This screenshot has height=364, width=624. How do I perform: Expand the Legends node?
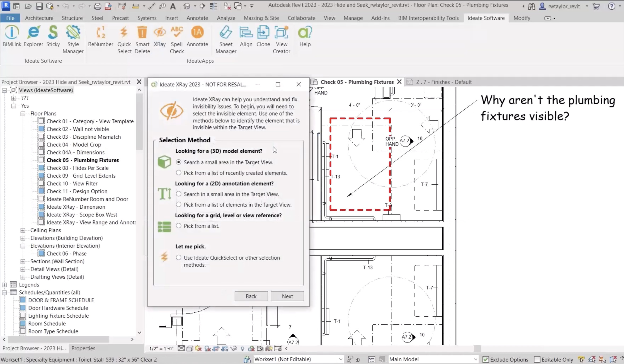4,285
